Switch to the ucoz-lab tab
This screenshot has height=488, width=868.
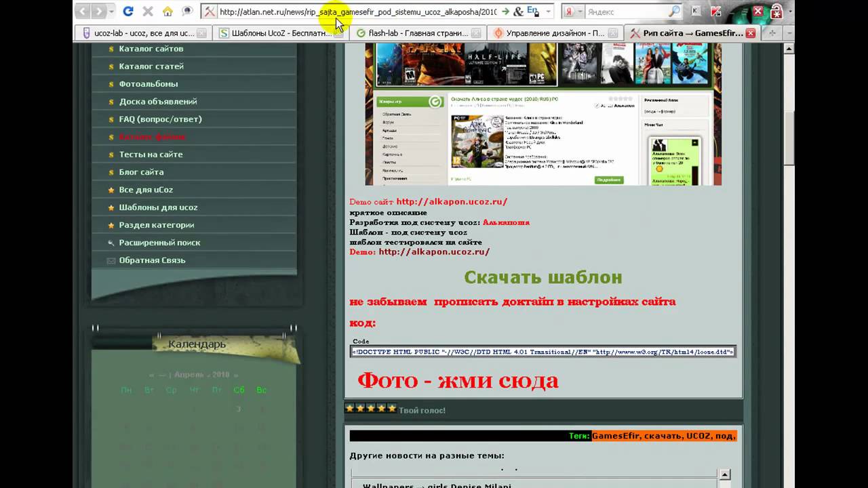click(144, 33)
